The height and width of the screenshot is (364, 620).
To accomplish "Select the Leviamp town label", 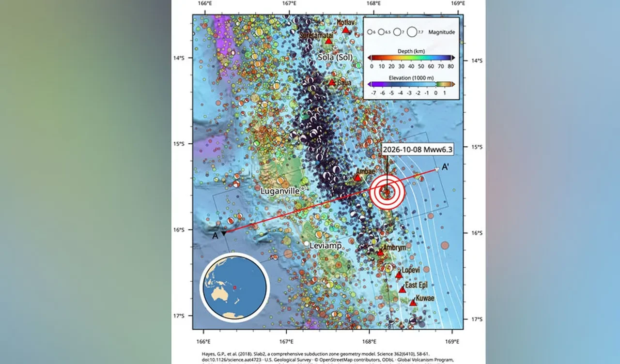I will point(326,246).
